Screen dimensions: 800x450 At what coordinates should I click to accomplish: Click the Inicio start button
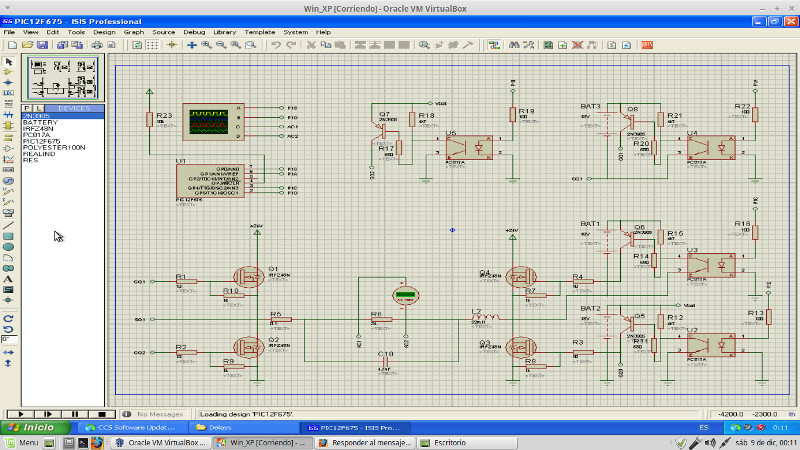pyautogui.click(x=35, y=428)
